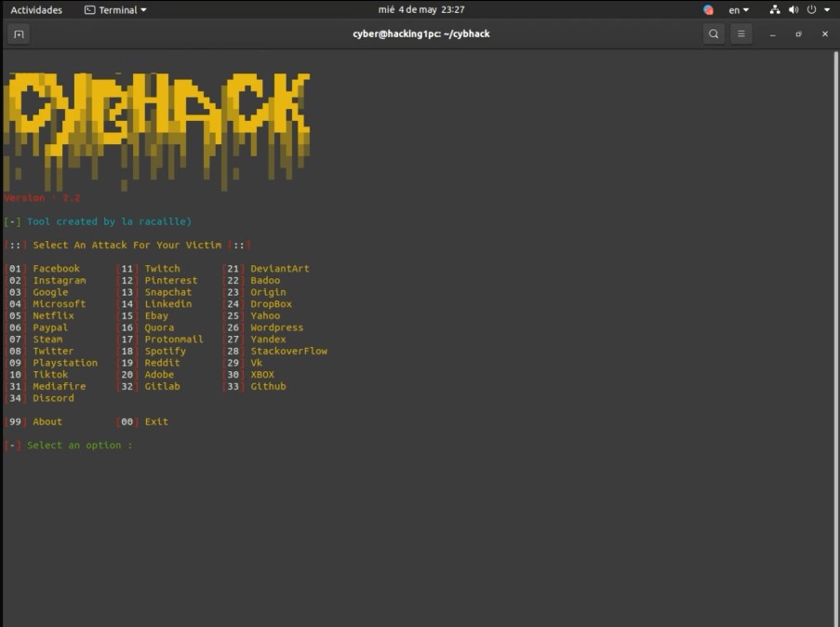Open a new terminal tab with the tab button
The width and height of the screenshot is (840, 627).
tap(19, 34)
